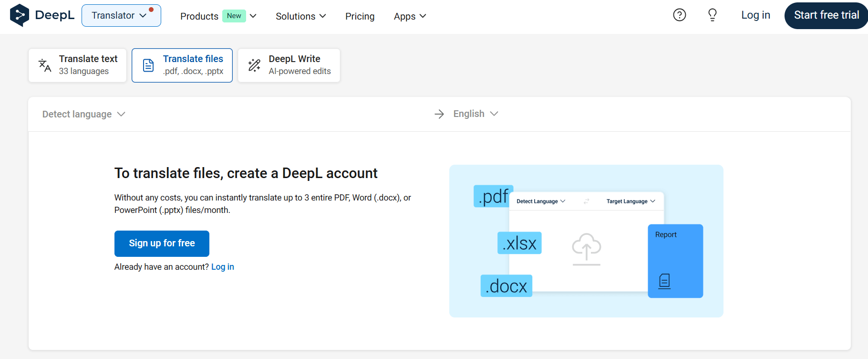Click the text 'Already have an account?'
Image resolution: width=868 pixels, height=359 pixels.
tap(162, 267)
